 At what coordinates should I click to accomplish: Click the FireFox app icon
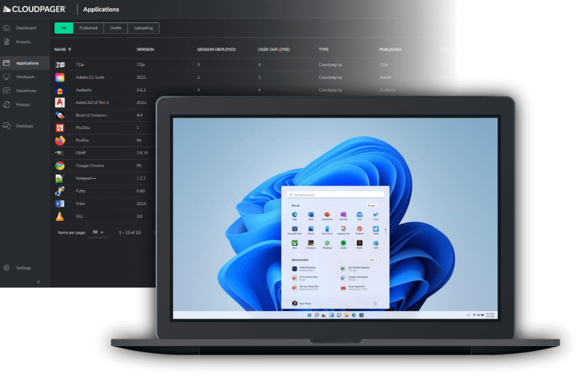pyautogui.click(x=60, y=140)
